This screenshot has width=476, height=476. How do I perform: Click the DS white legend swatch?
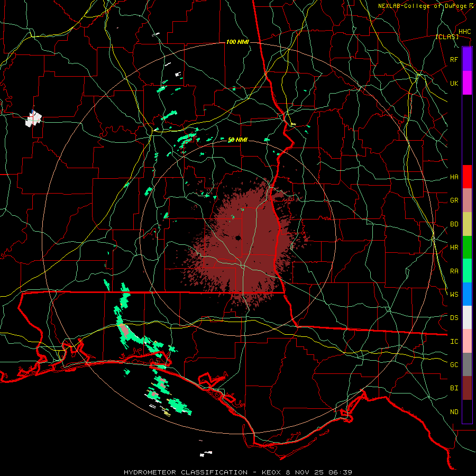point(467,317)
